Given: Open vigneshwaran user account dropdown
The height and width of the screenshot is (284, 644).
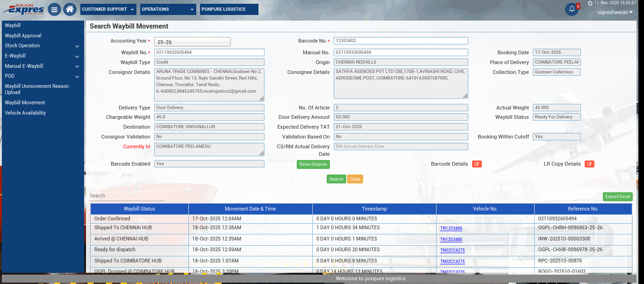Looking at the screenshot, I should (x=615, y=12).
